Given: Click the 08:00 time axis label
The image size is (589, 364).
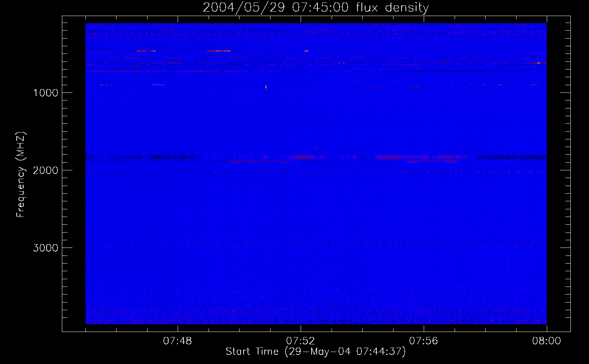Looking at the screenshot, I should click(x=546, y=341).
